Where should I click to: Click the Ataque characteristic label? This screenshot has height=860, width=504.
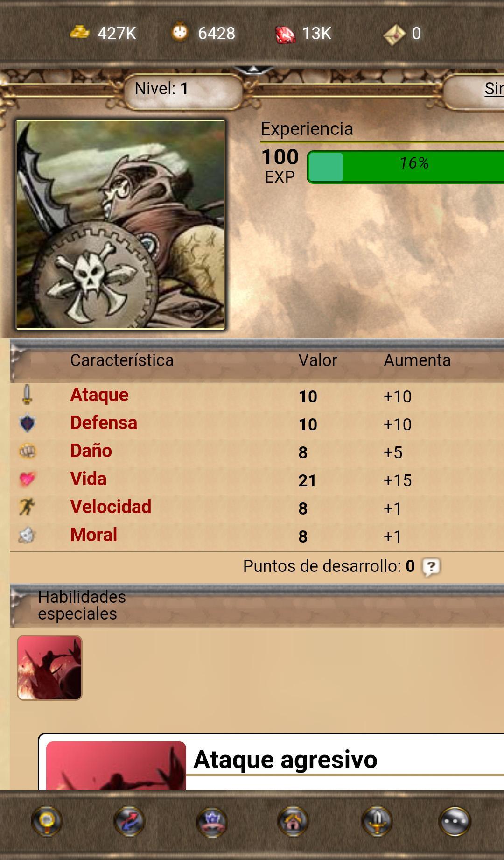(99, 395)
